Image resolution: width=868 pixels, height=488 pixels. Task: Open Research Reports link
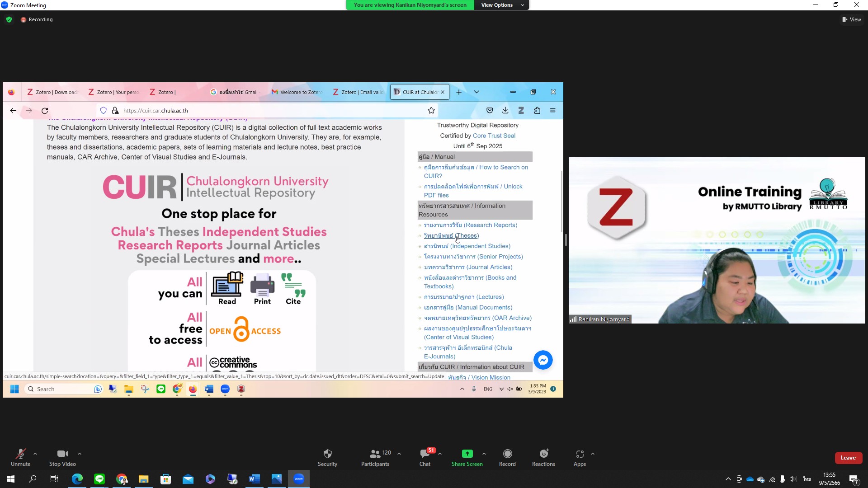coord(471,225)
